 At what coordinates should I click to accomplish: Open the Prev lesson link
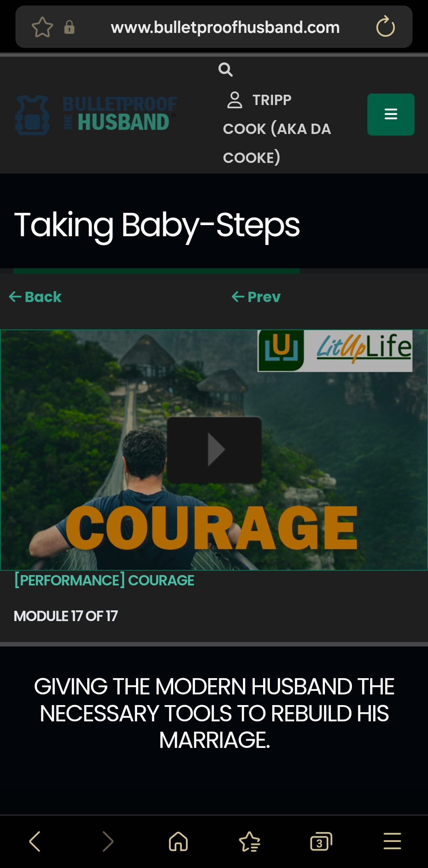[256, 297]
